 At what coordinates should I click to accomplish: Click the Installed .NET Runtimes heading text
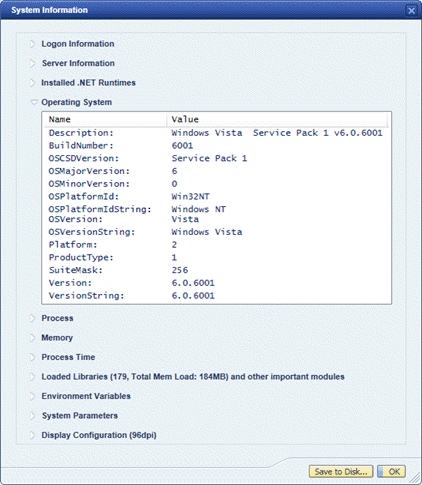[88, 83]
